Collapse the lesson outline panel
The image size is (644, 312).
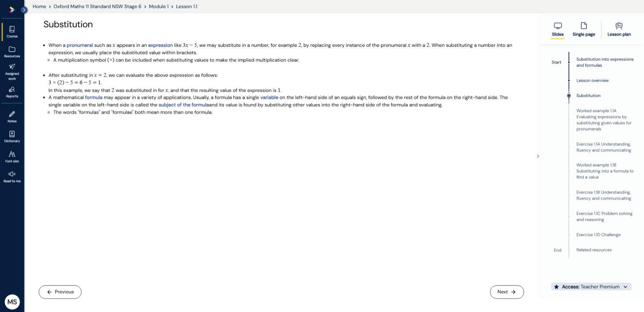coord(538,156)
